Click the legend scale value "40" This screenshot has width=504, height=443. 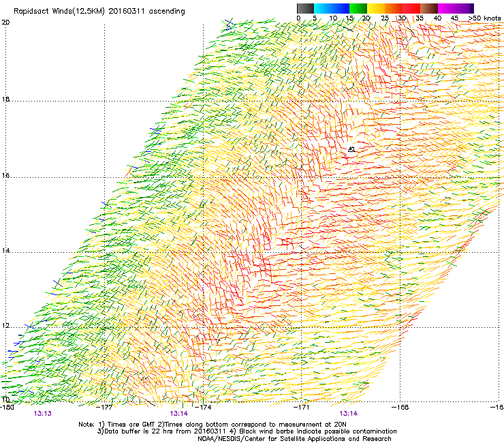[437, 18]
